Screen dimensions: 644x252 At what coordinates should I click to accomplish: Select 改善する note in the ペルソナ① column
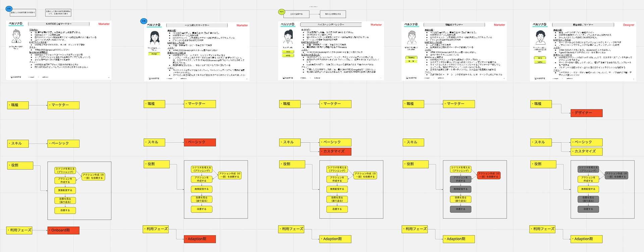point(65,210)
